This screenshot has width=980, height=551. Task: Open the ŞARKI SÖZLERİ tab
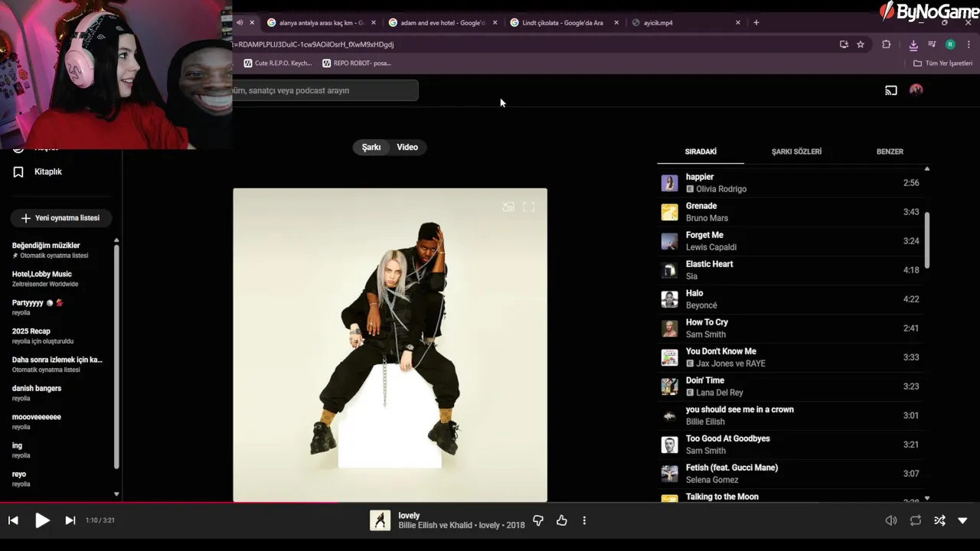(796, 152)
